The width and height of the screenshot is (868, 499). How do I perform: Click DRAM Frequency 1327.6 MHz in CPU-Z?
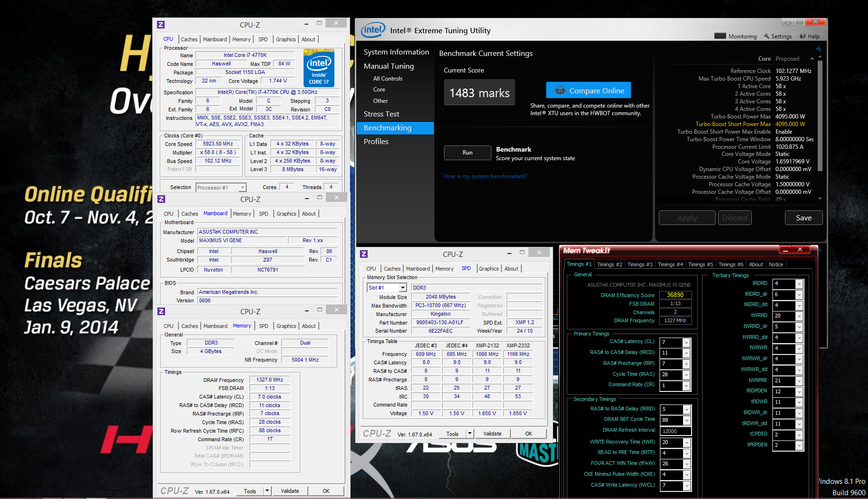[x=269, y=380]
